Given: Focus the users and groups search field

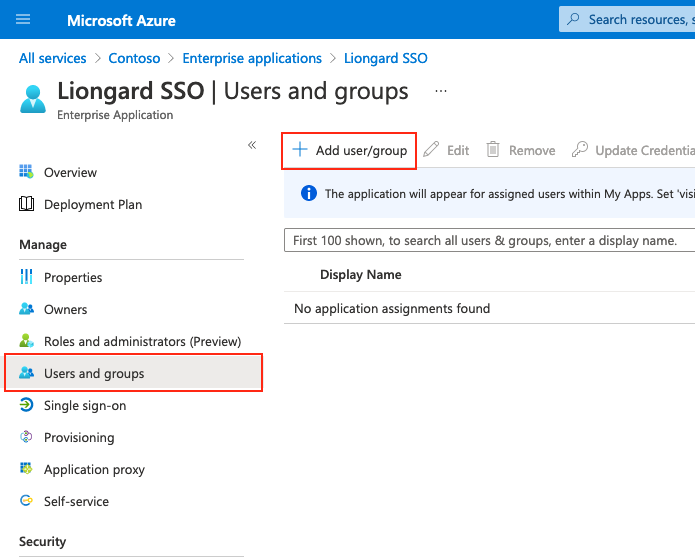Looking at the screenshot, I should click(x=489, y=240).
